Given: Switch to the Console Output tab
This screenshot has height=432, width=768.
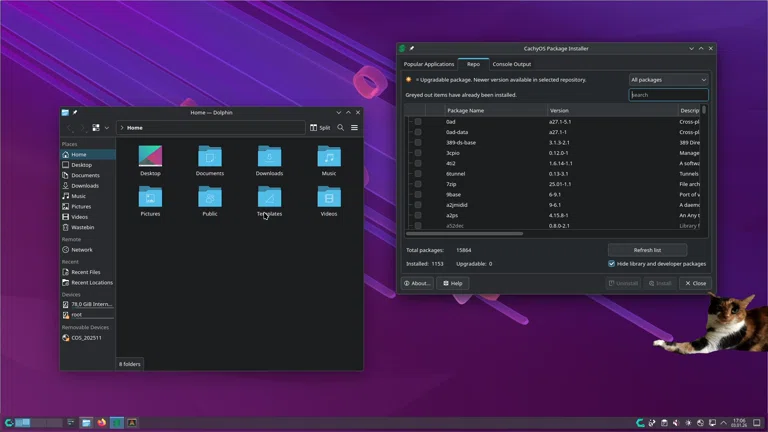Looking at the screenshot, I should (x=511, y=64).
